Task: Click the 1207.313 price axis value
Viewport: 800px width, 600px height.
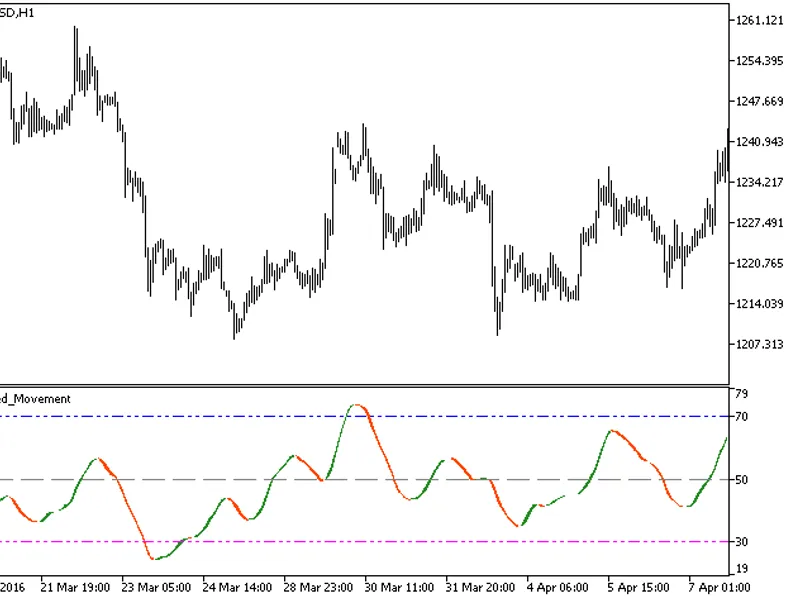Action: [x=759, y=344]
